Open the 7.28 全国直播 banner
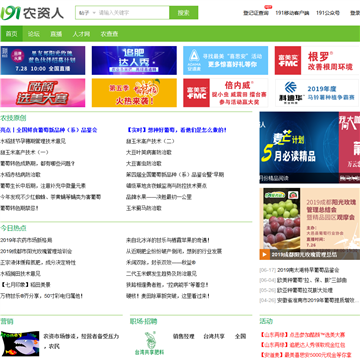This screenshot has width=360, height=360. point(43,60)
